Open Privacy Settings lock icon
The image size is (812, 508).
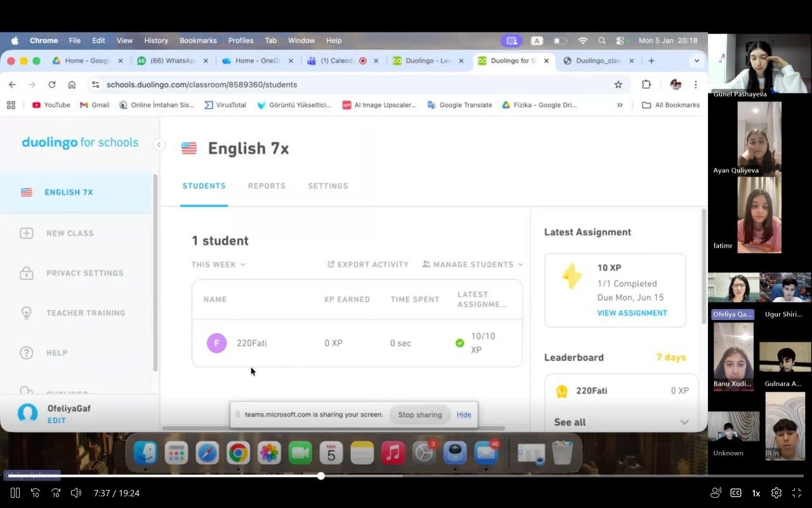[x=27, y=273]
